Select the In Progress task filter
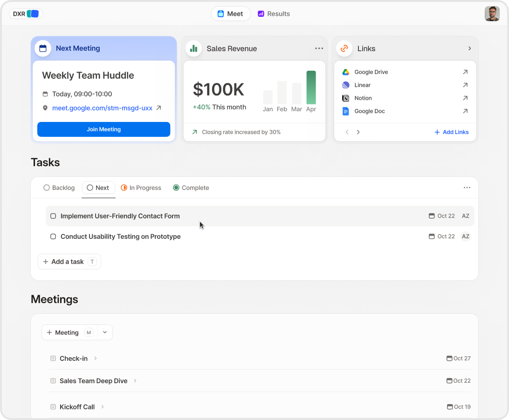Image resolution: width=509 pixels, height=420 pixels. [141, 188]
